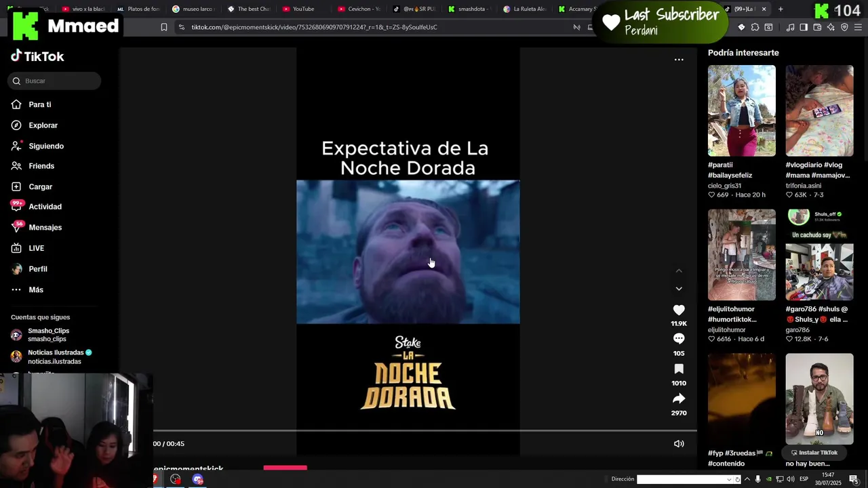The width and height of the screenshot is (868, 488).
Task: Open the browser hamburger menu
Action: click(x=858, y=27)
